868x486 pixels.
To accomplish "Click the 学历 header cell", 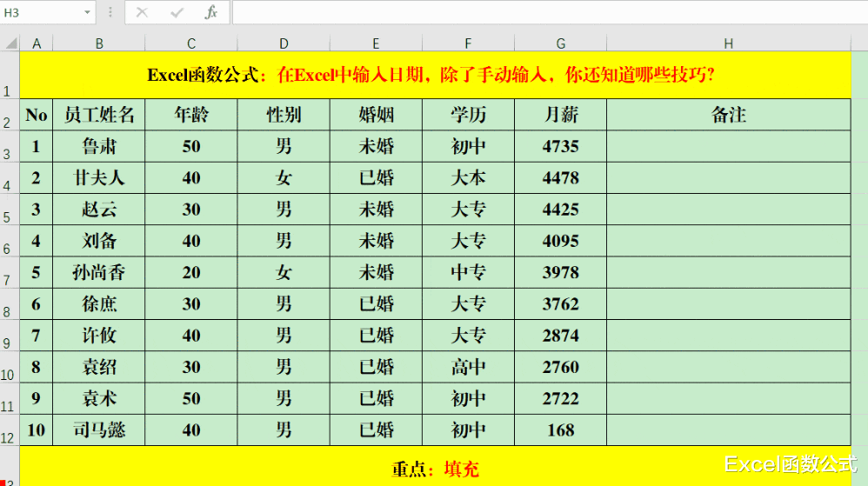I will click(468, 115).
